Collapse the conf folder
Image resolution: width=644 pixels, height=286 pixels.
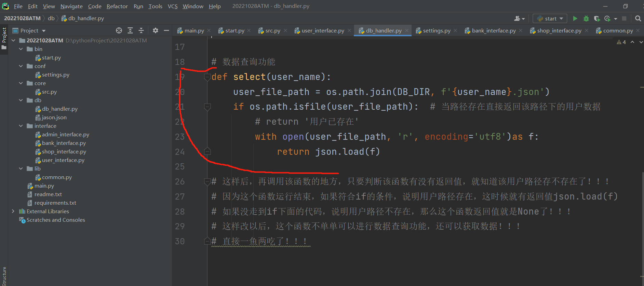point(21,66)
